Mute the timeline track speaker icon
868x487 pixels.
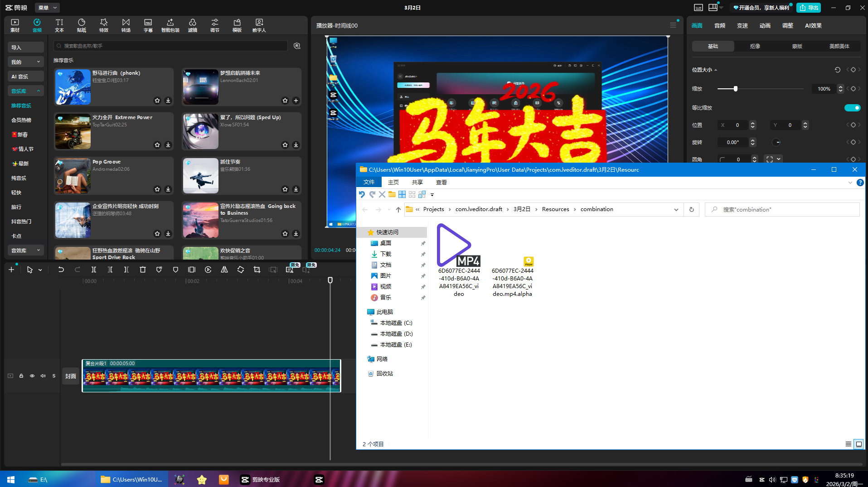pyautogui.click(x=43, y=376)
